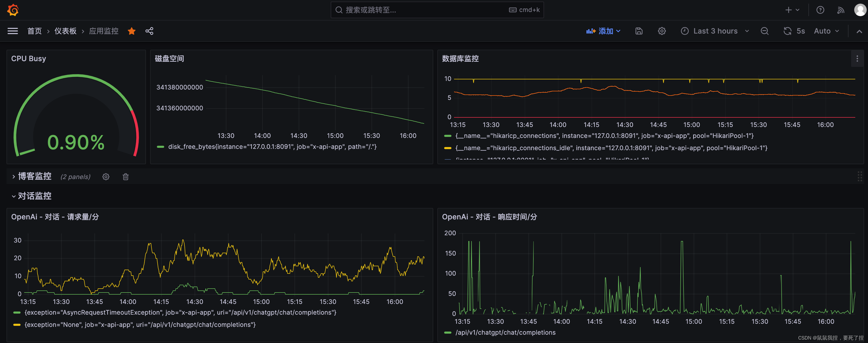Delete the 博客监控 row with trash icon
Image resolution: width=868 pixels, height=343 pixels.
(x=125, y=177)
